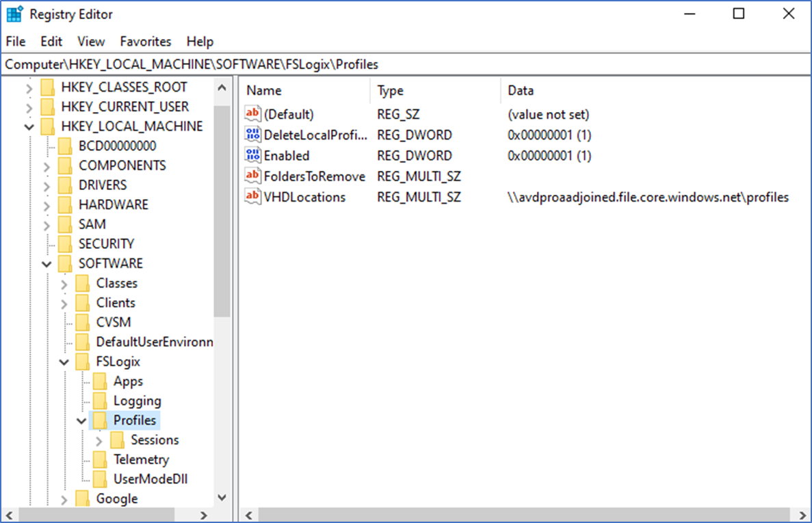Click '(value not set)' data cell
Viewport: 812px width, 523px height.
coord(549,114)
